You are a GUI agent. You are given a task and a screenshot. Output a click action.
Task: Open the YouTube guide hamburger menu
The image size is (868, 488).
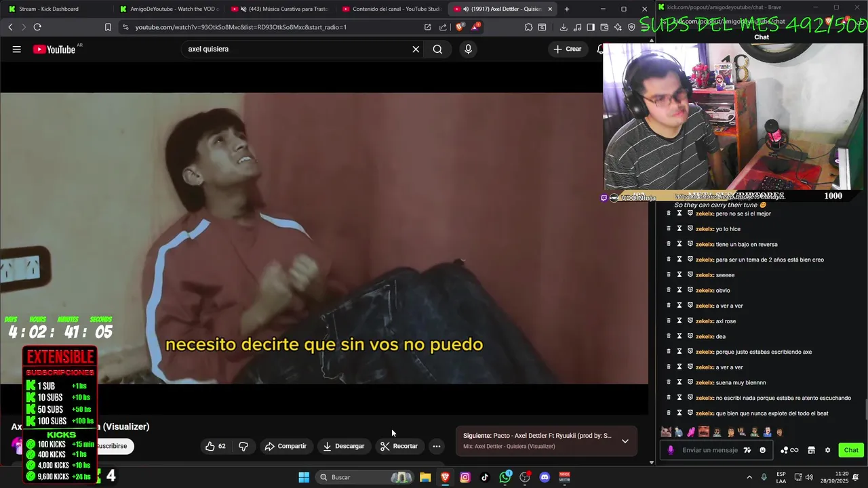tap(16, 49)
